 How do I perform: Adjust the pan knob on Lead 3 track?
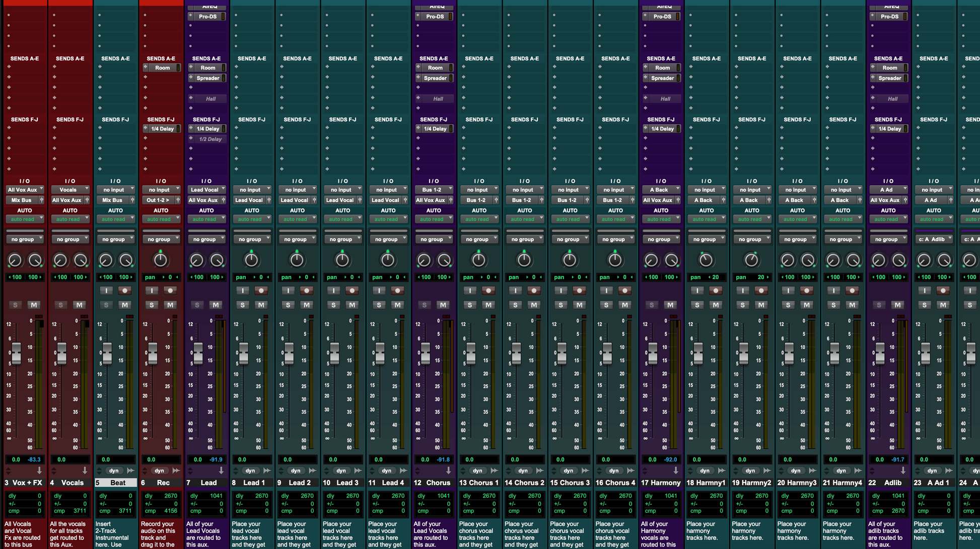[x=342, y=260]
